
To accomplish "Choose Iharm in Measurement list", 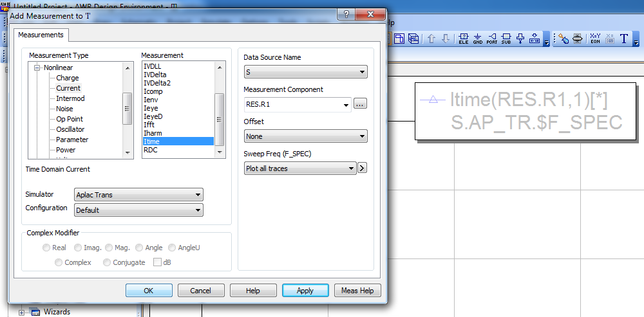I will point(178,133).
